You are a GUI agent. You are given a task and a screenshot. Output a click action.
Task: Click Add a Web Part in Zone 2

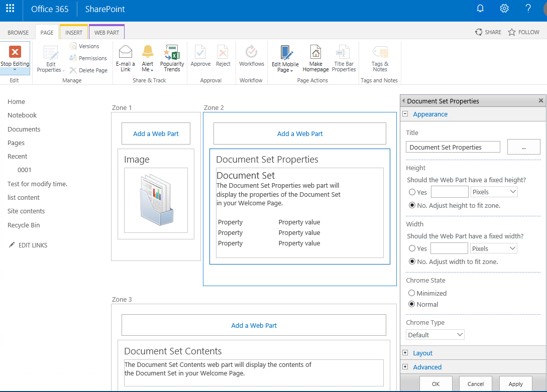(x=300, y=134)
